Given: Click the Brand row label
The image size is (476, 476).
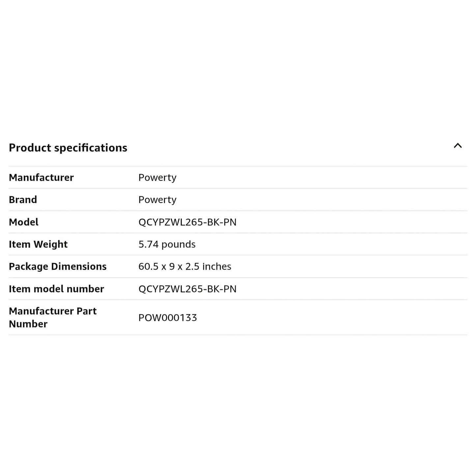Looking at the screenshot, I should [x=23, y=200].
